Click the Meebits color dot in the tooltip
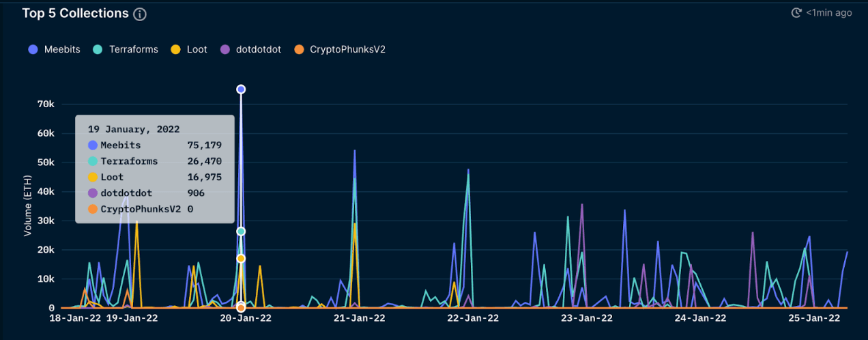The image size is (868, 340). point(93,145)
